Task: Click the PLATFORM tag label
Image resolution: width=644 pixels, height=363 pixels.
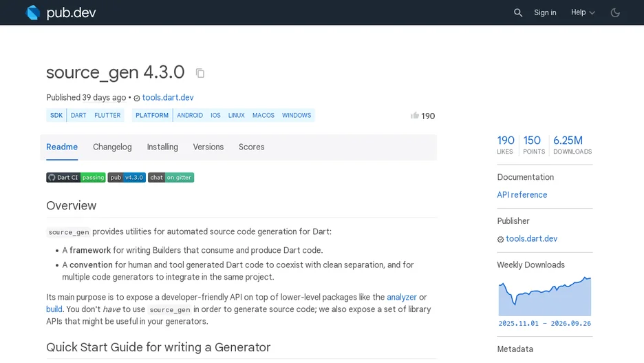Action: (152, 116)
